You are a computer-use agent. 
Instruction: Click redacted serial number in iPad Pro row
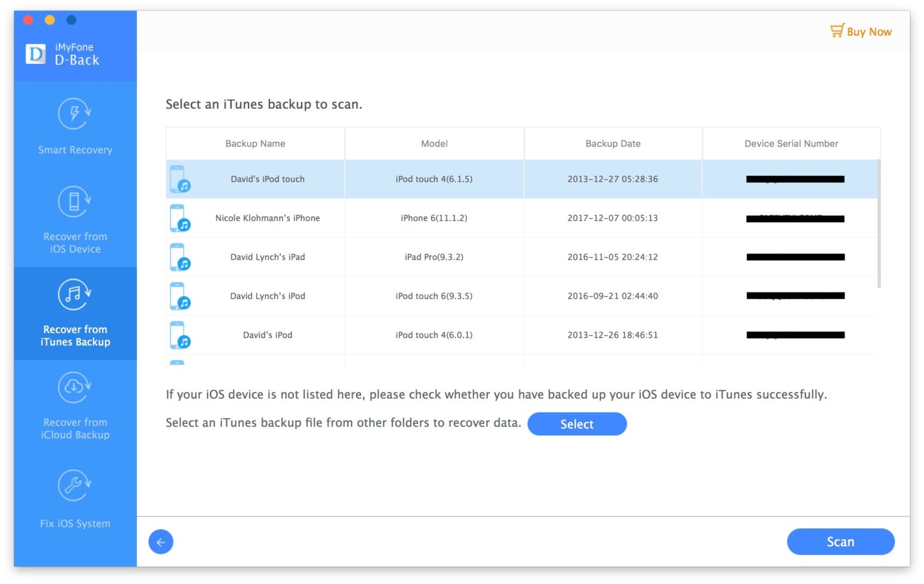(x=795, y=257)
